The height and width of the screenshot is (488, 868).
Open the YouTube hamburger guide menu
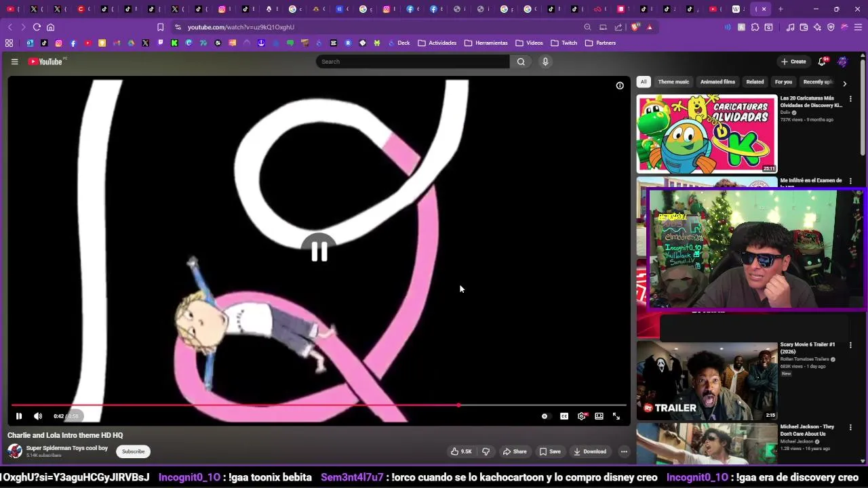coord(14,62)
